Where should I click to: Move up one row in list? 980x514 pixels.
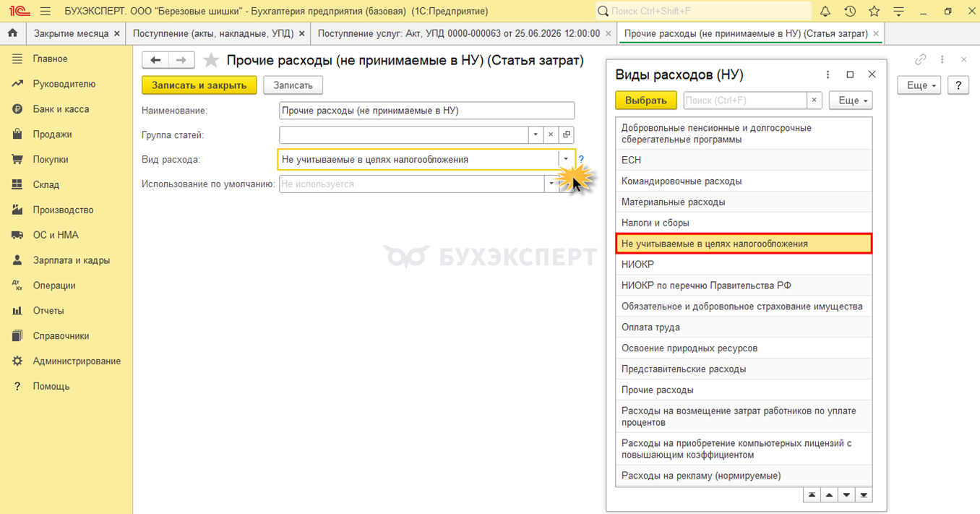coord(829,495)
